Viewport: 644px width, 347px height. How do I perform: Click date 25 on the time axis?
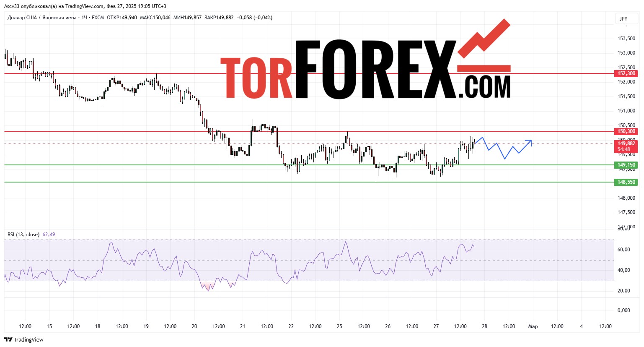point(339,326)
